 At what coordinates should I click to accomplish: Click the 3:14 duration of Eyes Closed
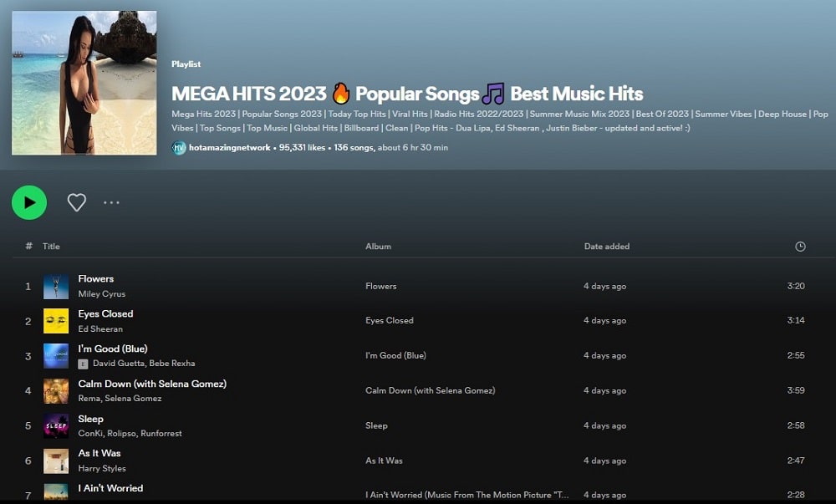coord(796,320)
